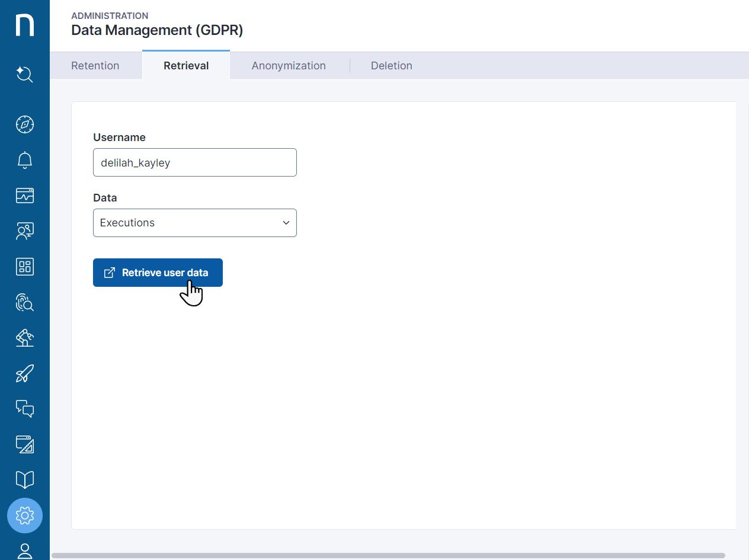This screenshot has height=560, width=749.
Task: Open notifications bell icon
Action: [25, 160]
